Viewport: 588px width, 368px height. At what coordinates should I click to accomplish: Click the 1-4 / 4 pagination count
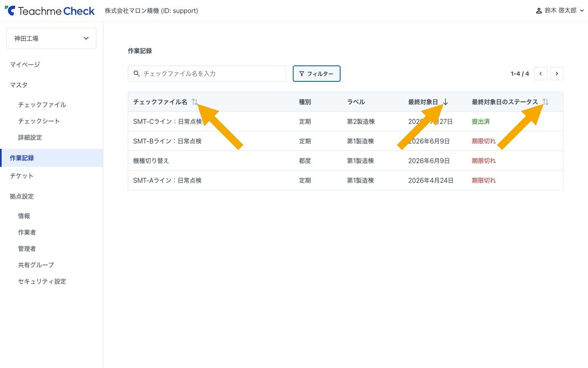pyautogui.click(x=520, y=74)
